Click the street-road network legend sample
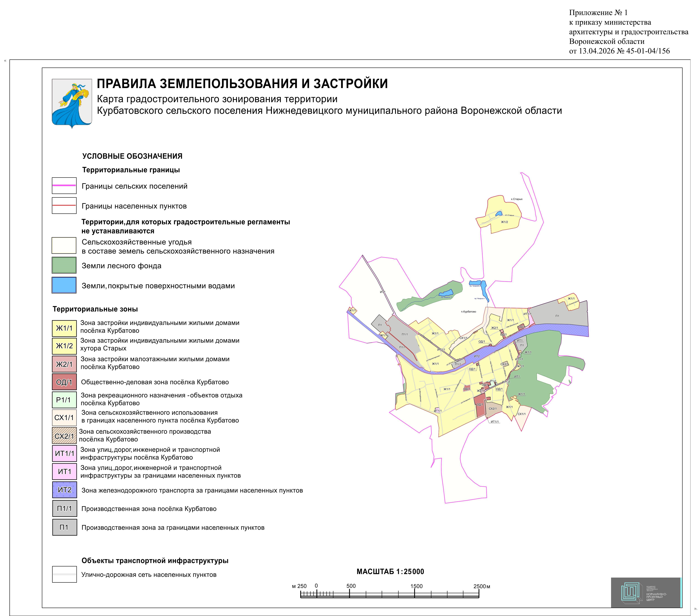 pos(64,574)
